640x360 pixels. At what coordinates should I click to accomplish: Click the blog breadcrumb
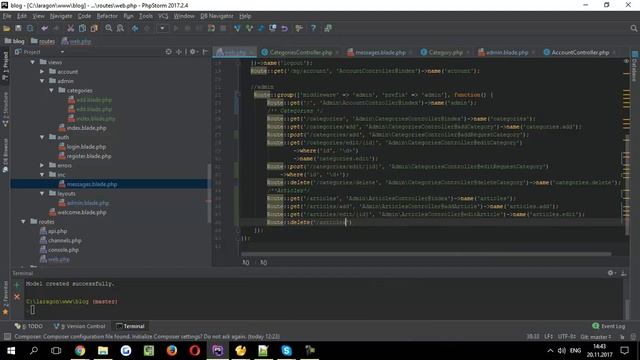(15, 41)
